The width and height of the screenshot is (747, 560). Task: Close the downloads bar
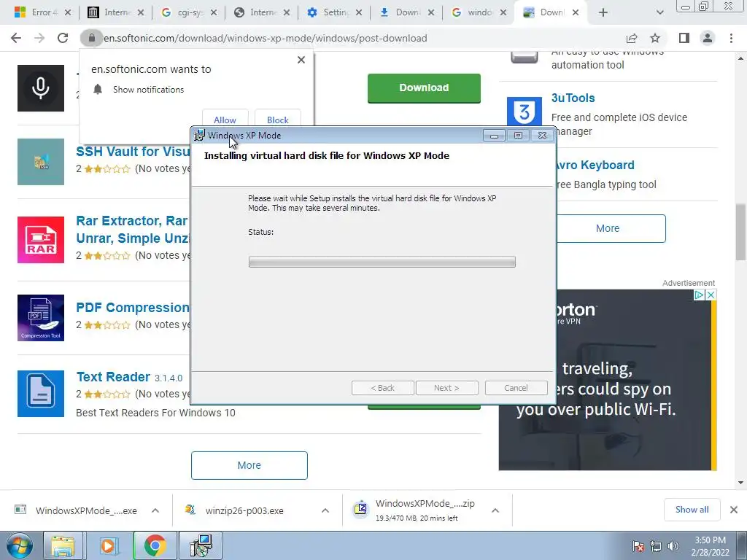point(734,510)
